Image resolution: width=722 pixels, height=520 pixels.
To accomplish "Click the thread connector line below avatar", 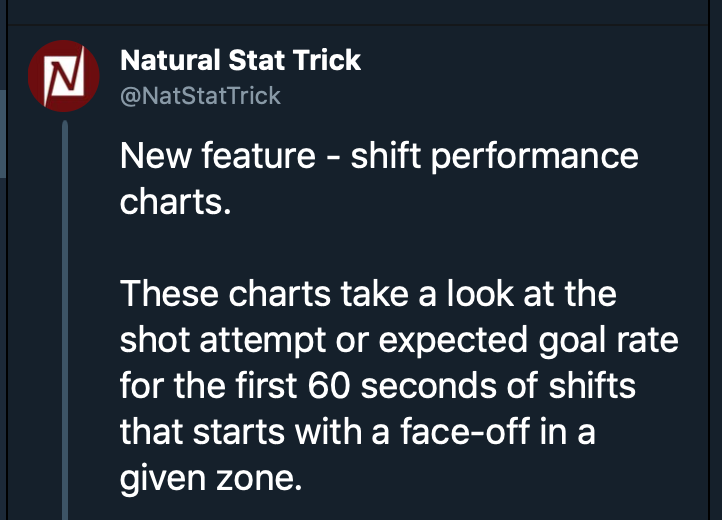I will [65, 320].
